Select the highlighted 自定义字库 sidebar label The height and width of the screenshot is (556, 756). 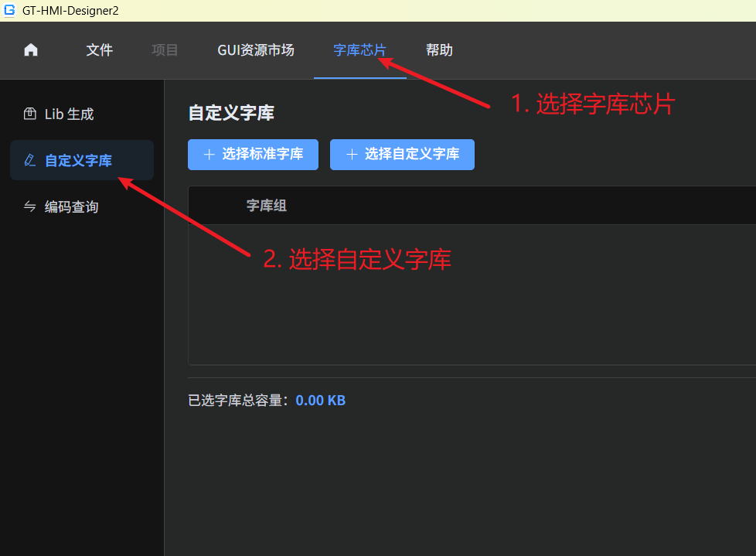(78, 161)
